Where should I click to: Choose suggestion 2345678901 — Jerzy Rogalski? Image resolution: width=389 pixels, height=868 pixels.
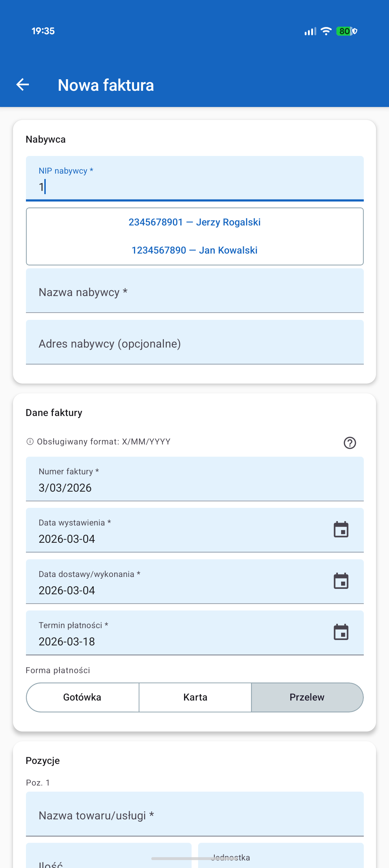194,222
